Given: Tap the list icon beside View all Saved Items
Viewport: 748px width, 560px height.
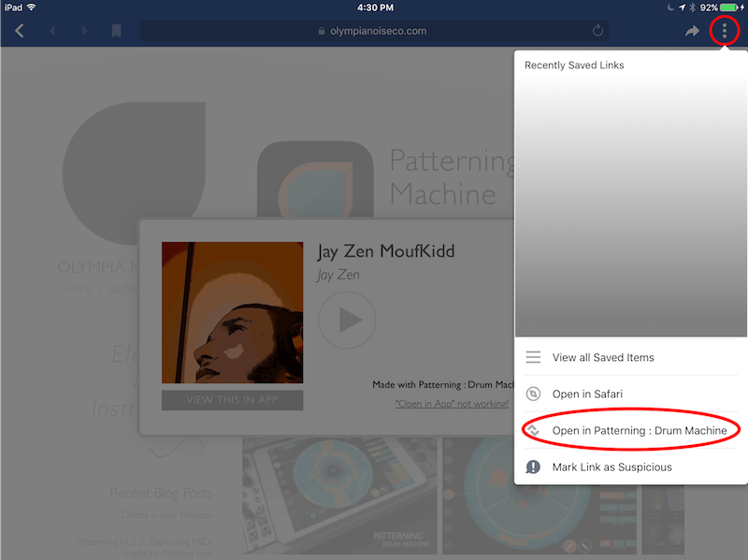Looking at the screenshot, I should (533, 357).
